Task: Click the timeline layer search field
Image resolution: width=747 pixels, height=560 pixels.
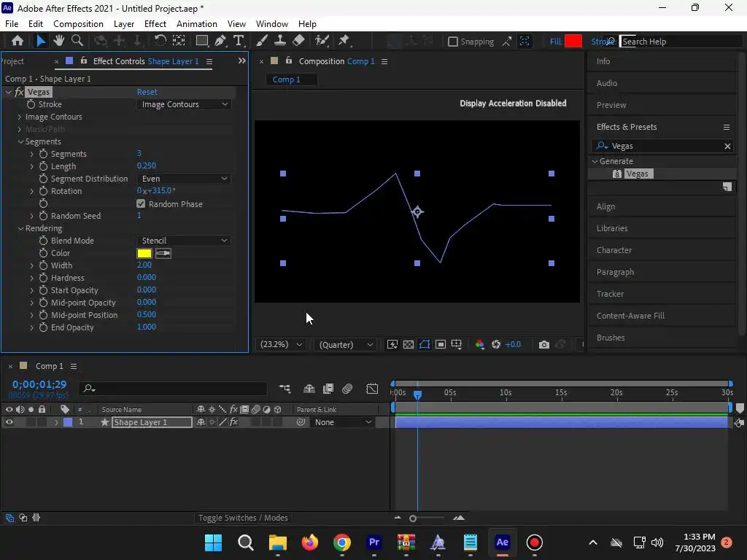Action: tap(173, 389)
